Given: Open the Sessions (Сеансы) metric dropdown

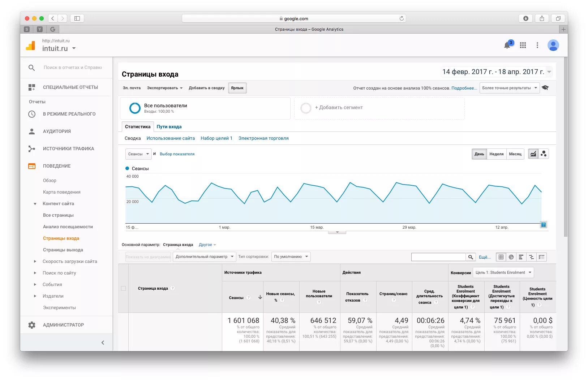Looking at the screenshot, I should point(138,154).
